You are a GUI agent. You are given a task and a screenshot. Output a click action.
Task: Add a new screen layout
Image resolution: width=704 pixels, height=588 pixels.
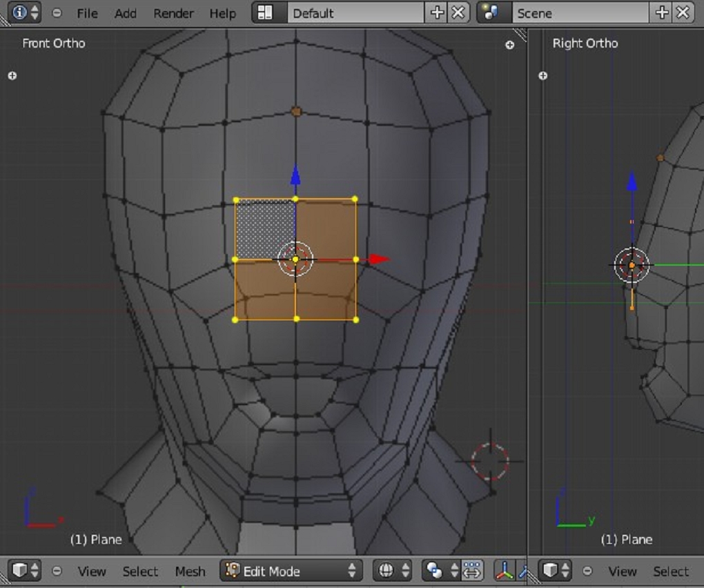(x=437, y=12)
